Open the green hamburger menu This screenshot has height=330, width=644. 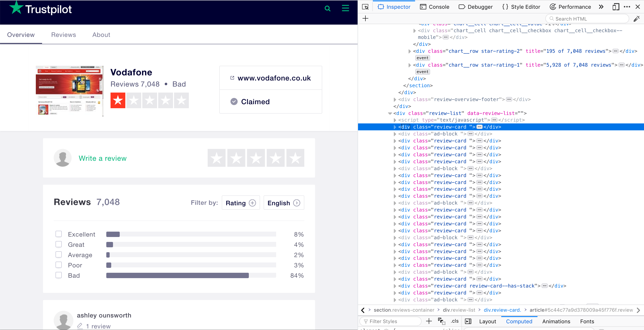pyautogui.click(x=345, y=8)
